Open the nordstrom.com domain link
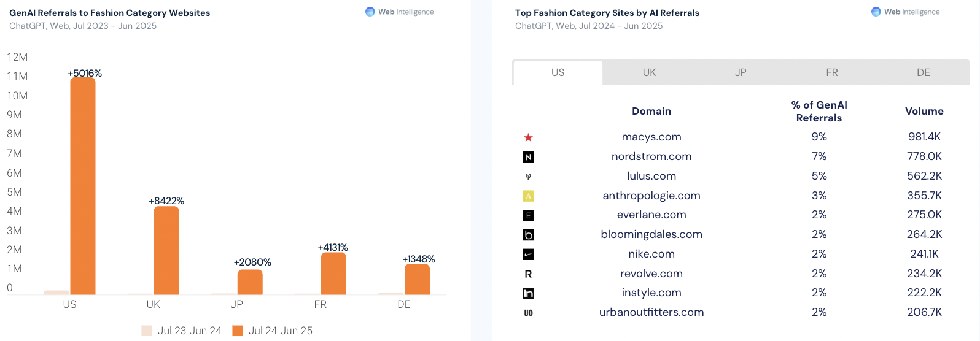The image size is (980, 341). point(651,156)
